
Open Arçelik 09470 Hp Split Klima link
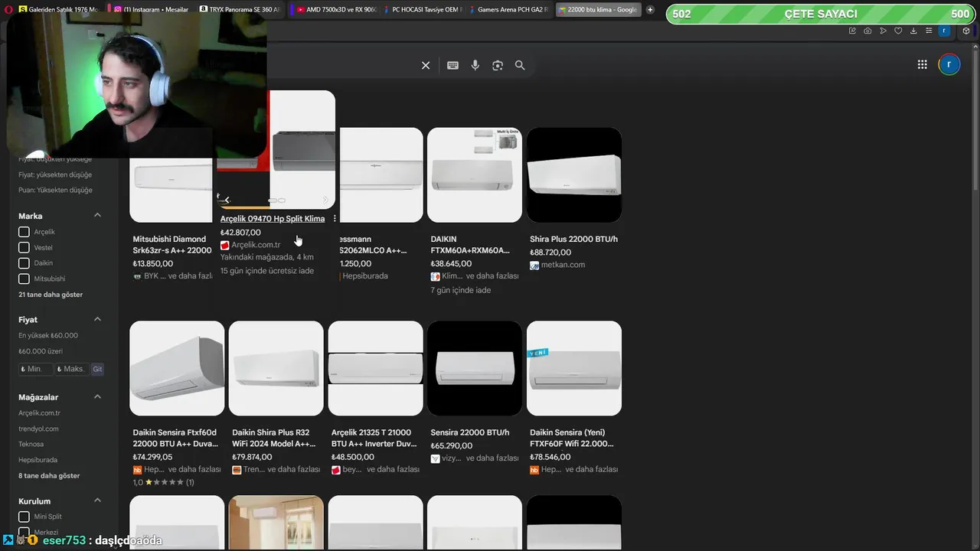(273, 219)
